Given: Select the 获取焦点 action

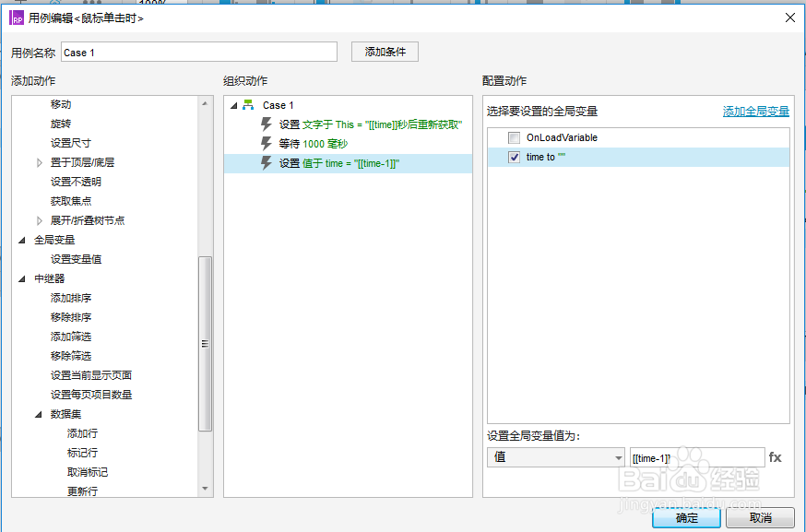Looking at the screenshot, I should coord(71,202).
